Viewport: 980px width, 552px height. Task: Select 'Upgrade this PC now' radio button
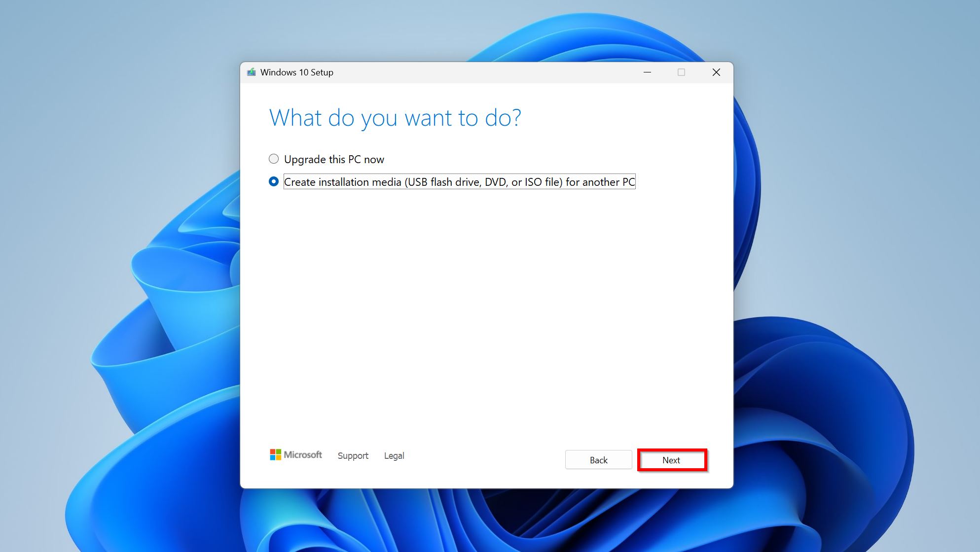coord(273,159)
